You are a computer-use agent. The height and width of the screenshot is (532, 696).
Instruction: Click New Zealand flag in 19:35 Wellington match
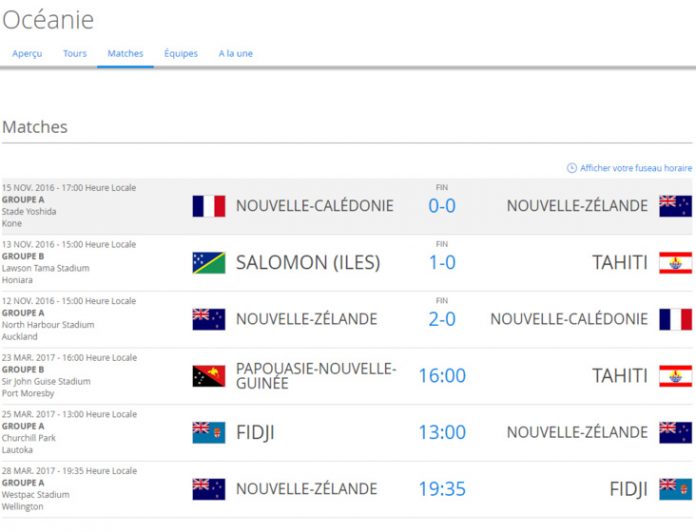(x=209, y=489)
